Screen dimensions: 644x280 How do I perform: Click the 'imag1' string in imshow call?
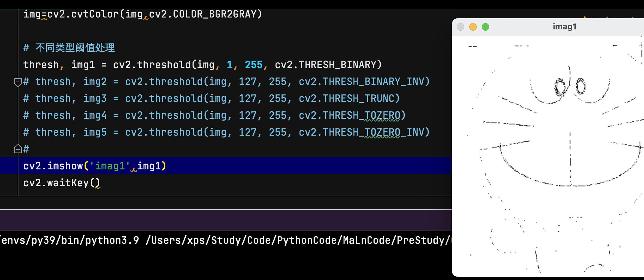[x=110, y=166]
